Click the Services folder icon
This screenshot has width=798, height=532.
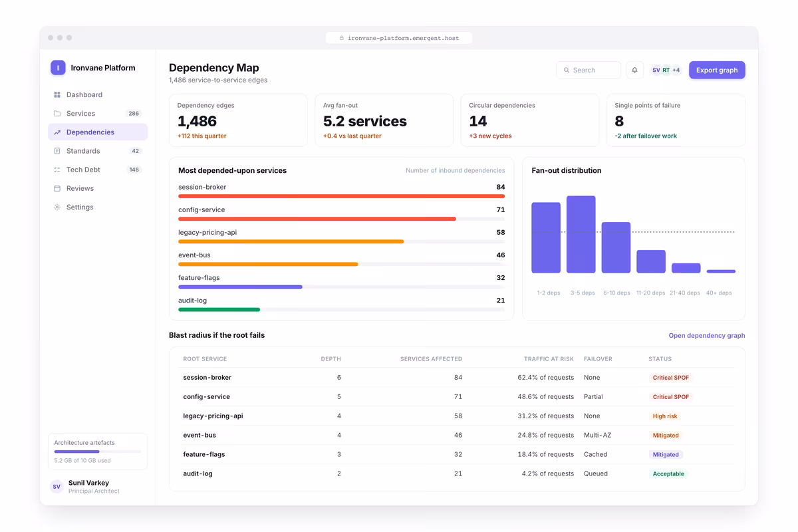(x=57, y=113)
